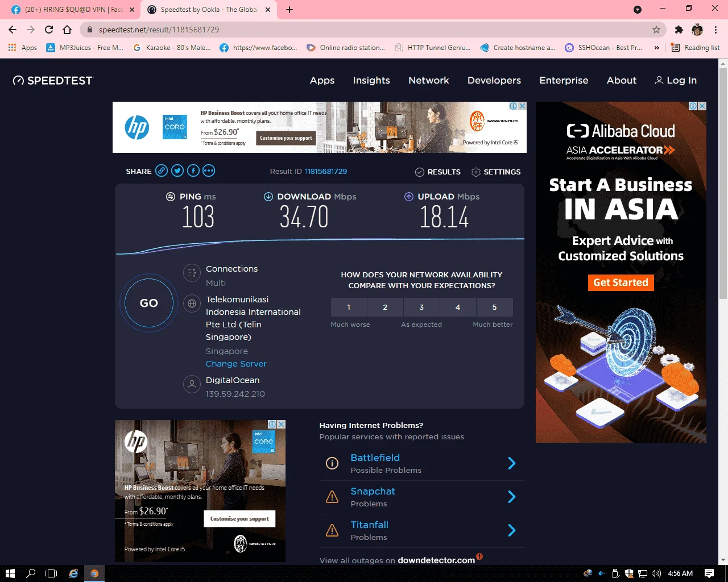The image size is (728, 582).
Task: Expand Titanfall problems arrow
Action: tap(512, 530)
